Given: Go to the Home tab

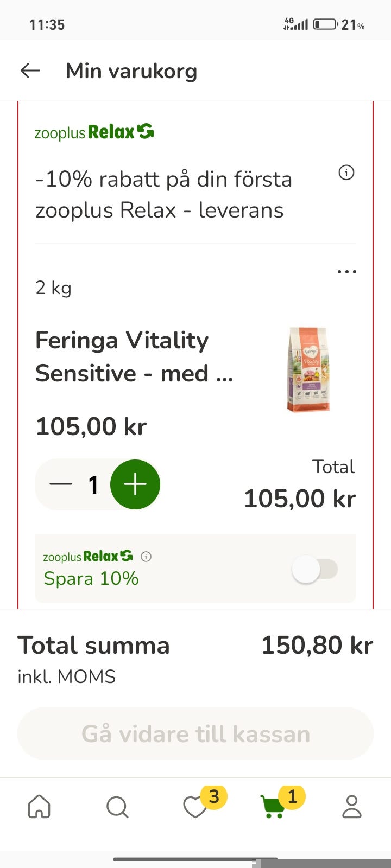Looking at the screenshot, I should pyautogui.click(x=39, y=807).
